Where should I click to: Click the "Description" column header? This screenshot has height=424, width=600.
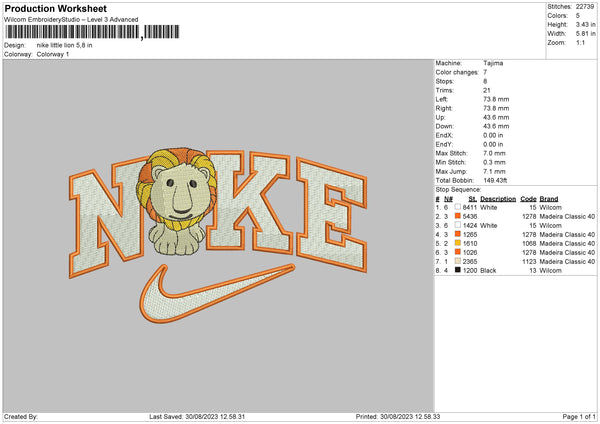click(x=498, y=199)
